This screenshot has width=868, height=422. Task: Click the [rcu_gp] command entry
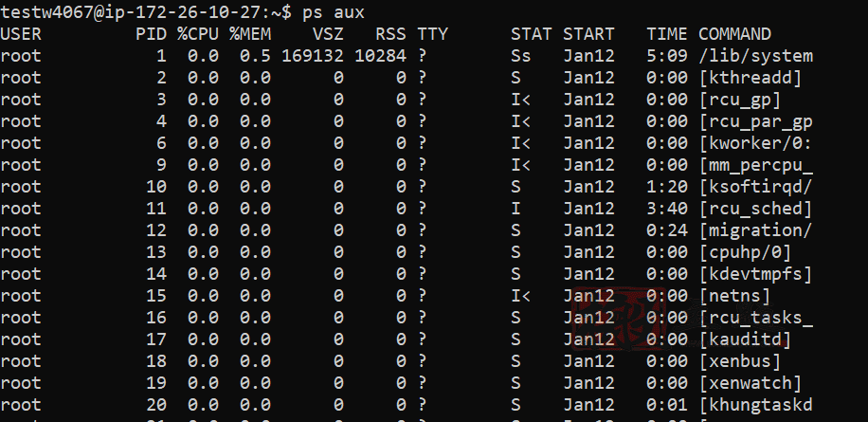pos(740,100)
